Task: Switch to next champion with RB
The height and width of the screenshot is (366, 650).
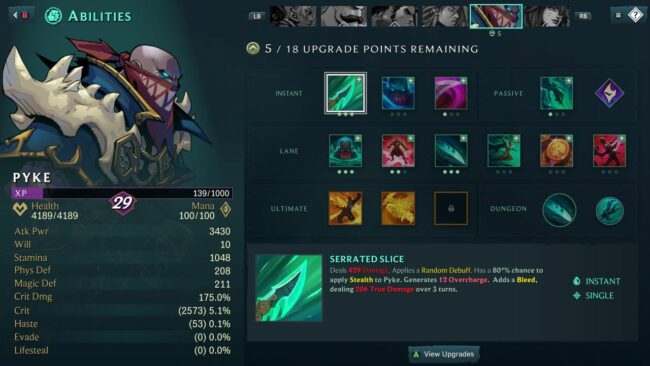Action: coord(583,16)
